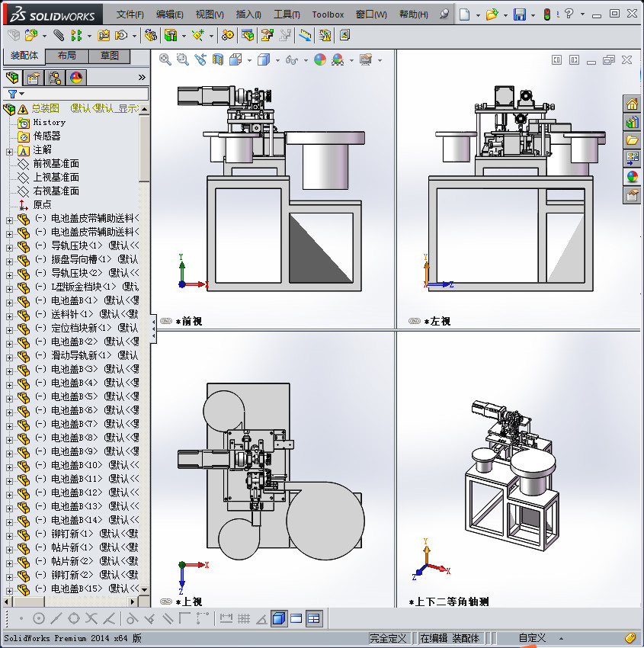
Task: Click the Edit Appearance color ball
Action: coord(320,60)
